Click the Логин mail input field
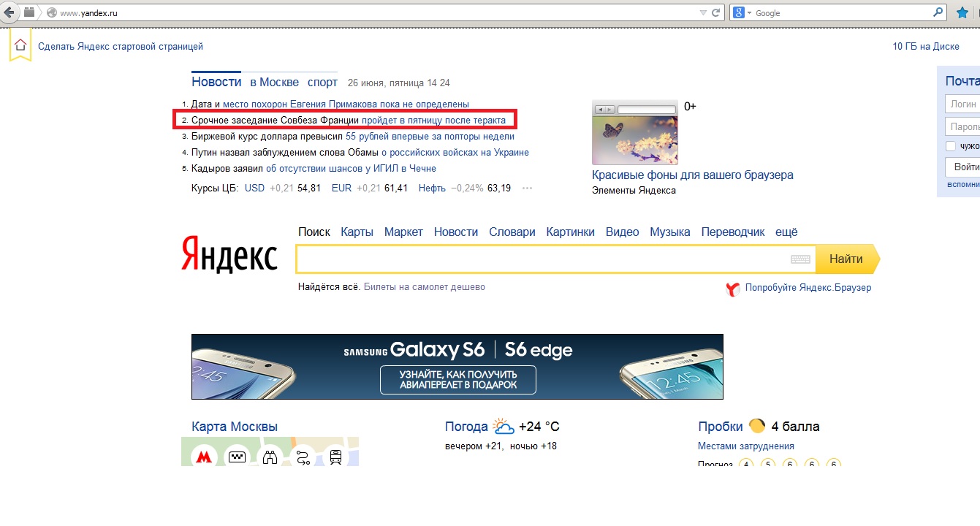 pyautogui.click(x=962, y=104)
